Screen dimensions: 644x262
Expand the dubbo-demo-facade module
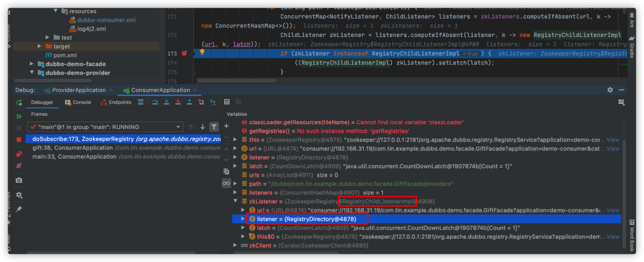pos(32,64)
